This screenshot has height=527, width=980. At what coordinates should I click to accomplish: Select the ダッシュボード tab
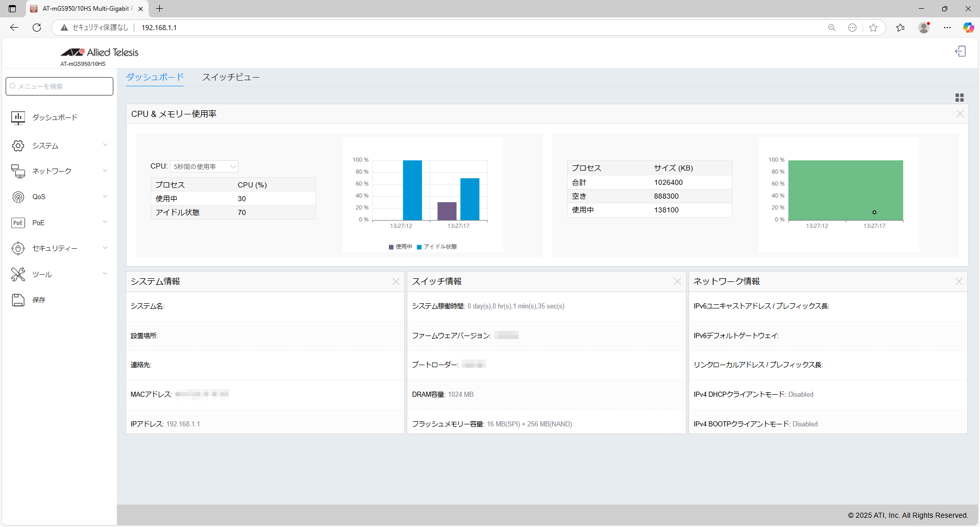(155, 77)
